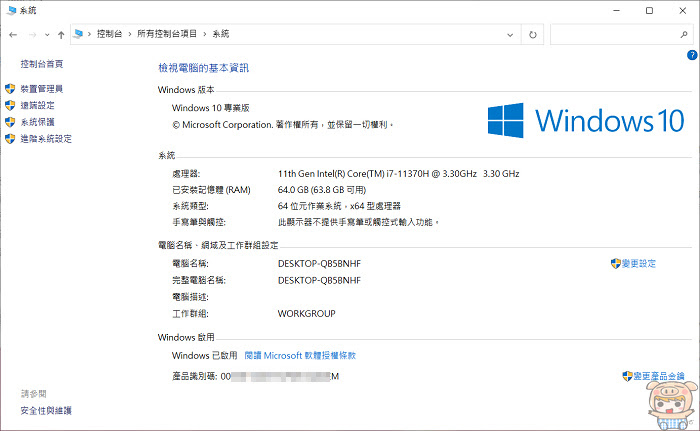This screenshot has width=700, height=431.
Task: Open 進階系統設定 in the sidebar
Action: (x=46, y=138)
